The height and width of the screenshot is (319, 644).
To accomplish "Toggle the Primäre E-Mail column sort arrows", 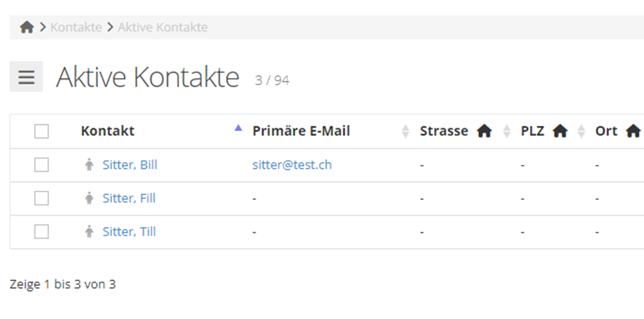I will pyautogui.click(x=405, y=131).
